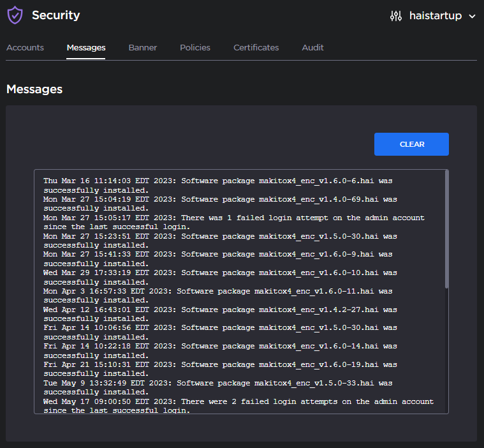Click the haistartup device name

point(435,16)
